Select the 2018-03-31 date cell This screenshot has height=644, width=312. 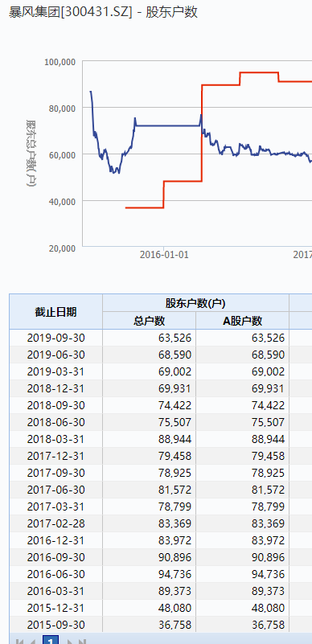pyautogui.click(x=55, y=439)
